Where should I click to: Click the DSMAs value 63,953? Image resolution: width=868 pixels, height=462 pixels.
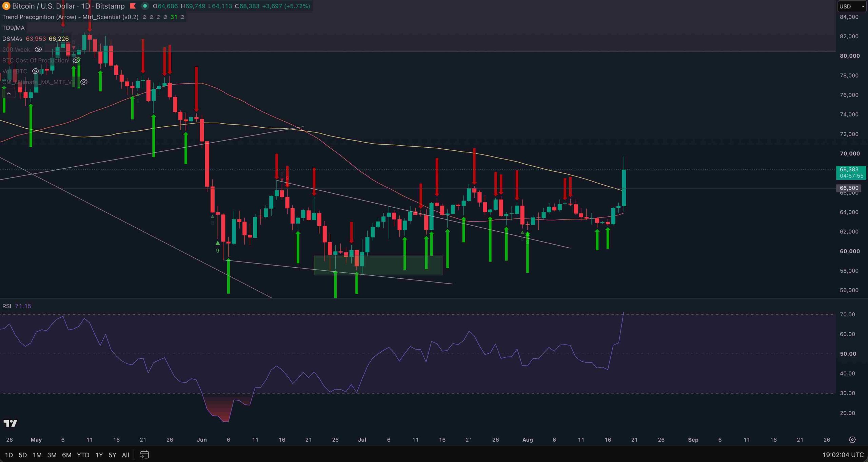click(x=36, y=39)
